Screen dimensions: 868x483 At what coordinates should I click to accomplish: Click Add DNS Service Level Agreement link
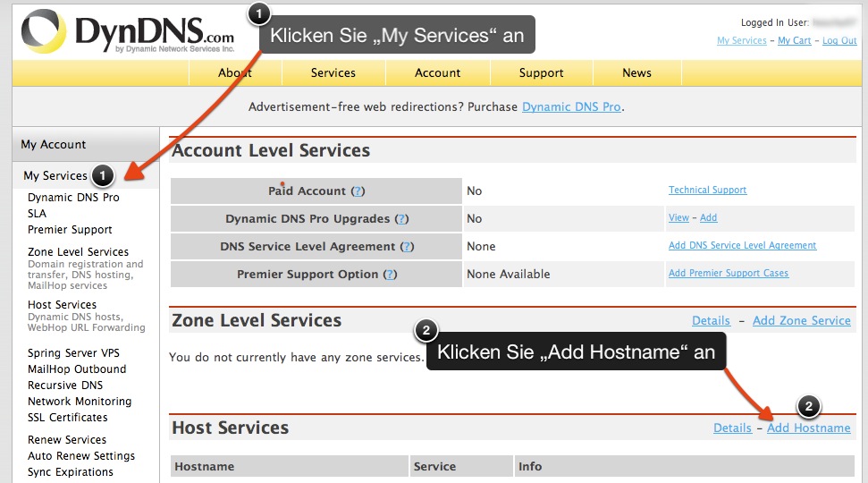(742, 246)
